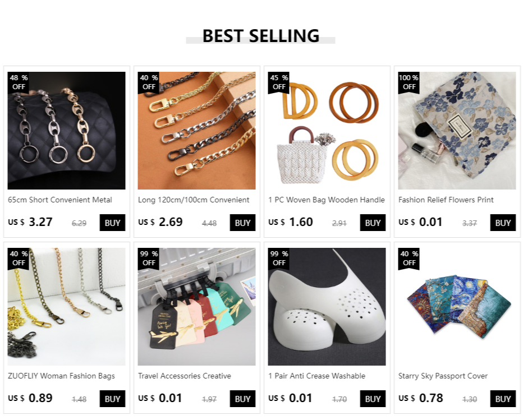Buy the 65cm Short Convenient Metal chain
This screenshot has width=523, height=420.
coord(112,223)
